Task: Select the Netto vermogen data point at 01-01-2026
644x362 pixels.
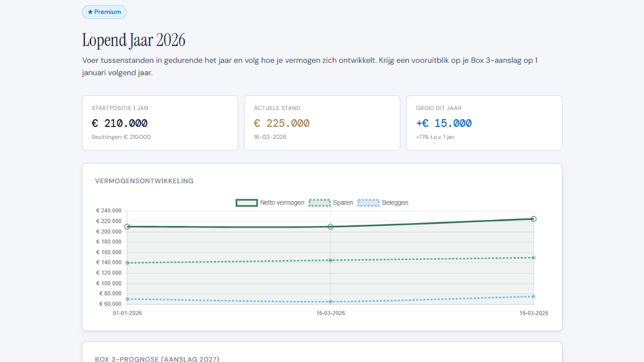Action: coord(127,227)
